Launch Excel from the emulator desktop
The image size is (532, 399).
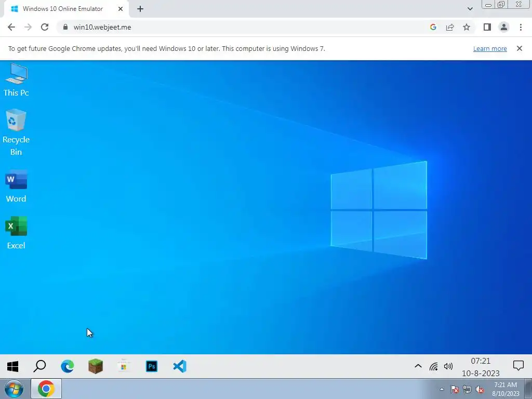coord(16,233)
